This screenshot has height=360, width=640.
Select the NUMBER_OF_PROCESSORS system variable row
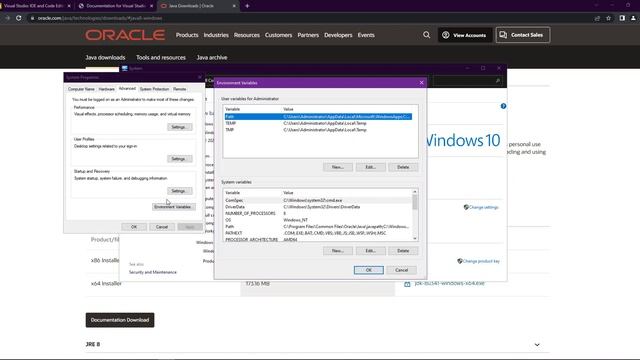point(318,213)
